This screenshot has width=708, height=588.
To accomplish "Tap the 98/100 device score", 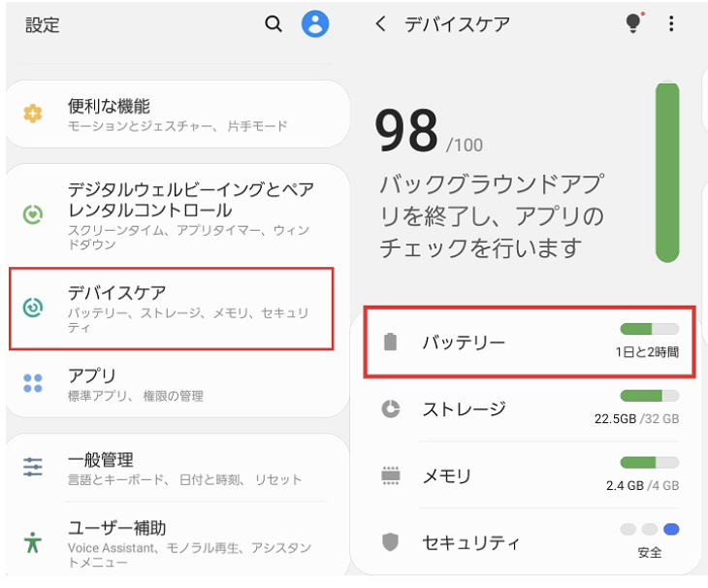I will (x=429, y=131).
